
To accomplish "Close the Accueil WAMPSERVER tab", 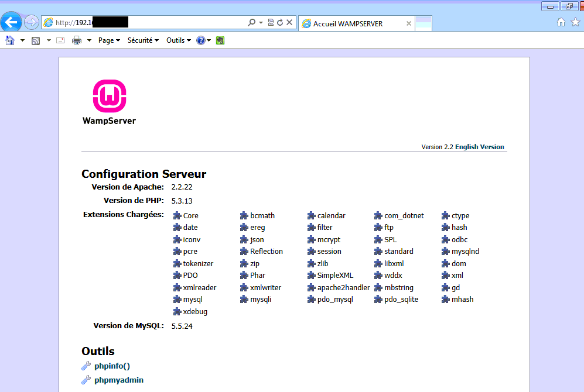I will [x=409, y=23].
